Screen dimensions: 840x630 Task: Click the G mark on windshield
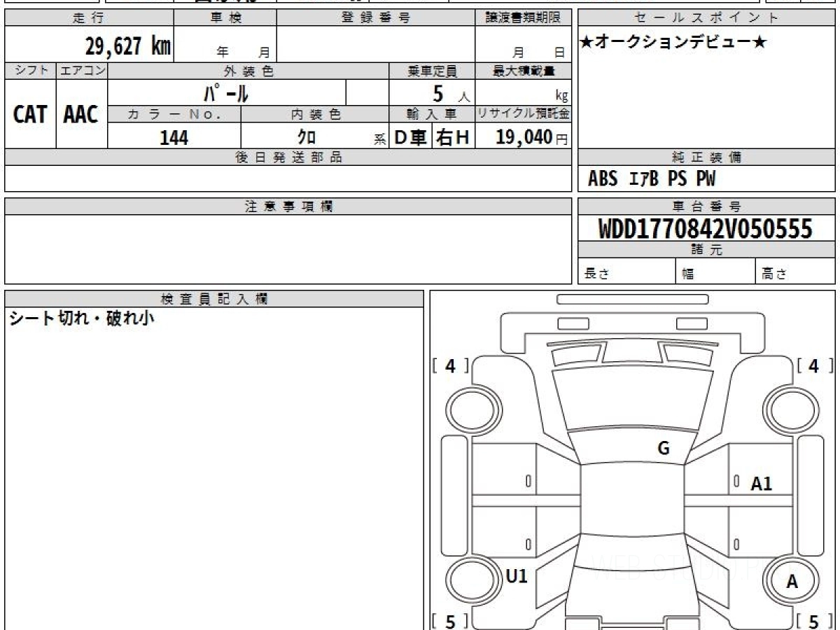coord(664,449)
